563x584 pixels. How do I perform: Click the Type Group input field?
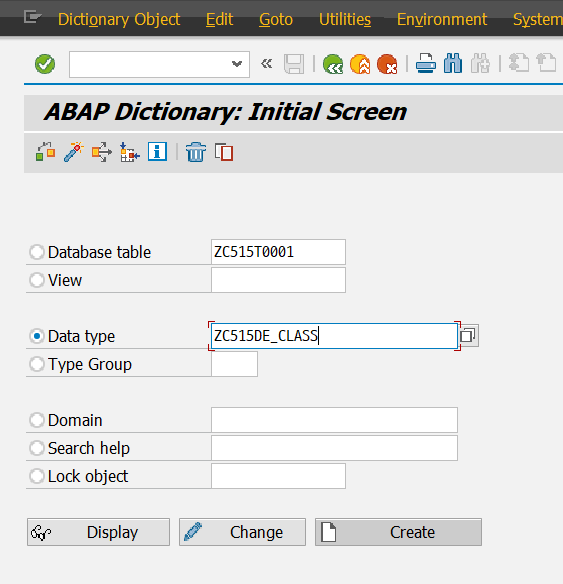click(234, 364)
